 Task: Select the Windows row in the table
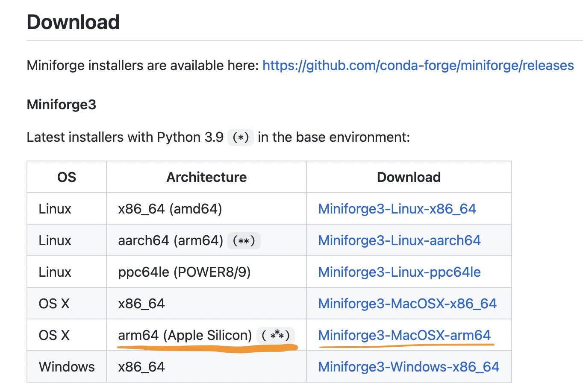tap(66, 366)
